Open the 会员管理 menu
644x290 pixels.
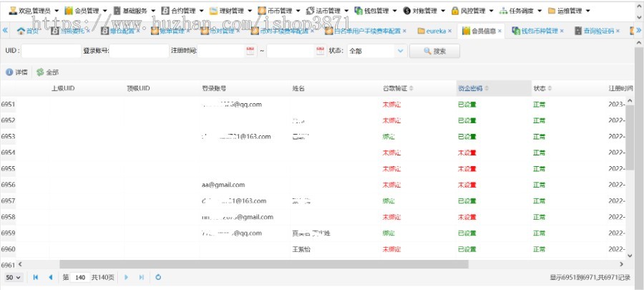pyautogui.click(x=86, y=11)
